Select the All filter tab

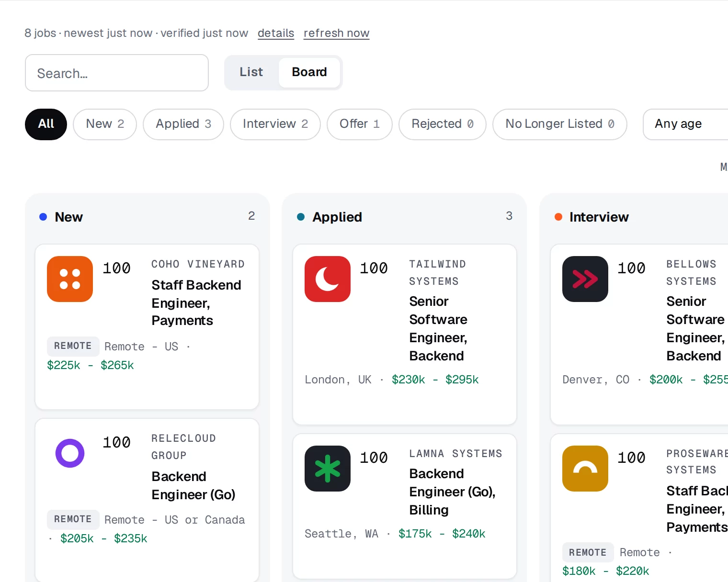[x=46, y=124]
